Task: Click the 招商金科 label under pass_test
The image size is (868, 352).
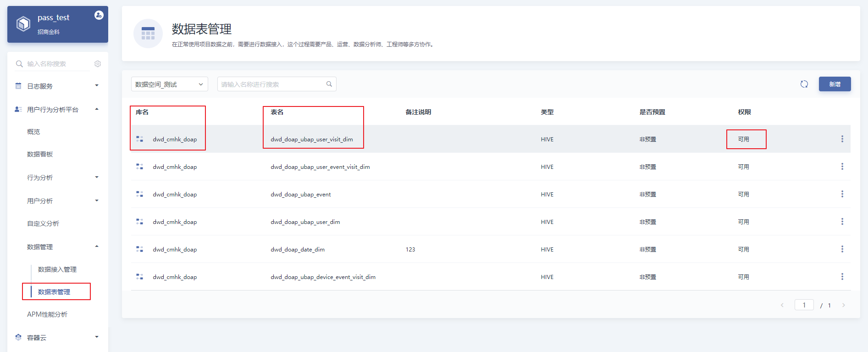Action: click(49, 32)
